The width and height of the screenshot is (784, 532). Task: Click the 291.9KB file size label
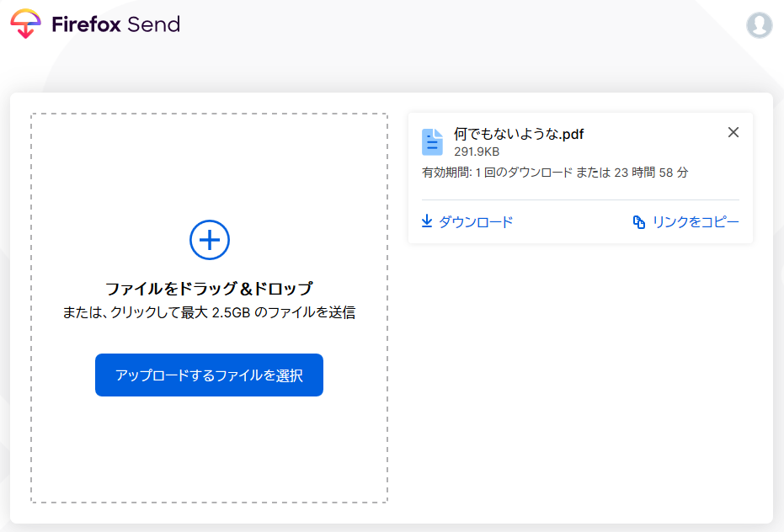tap(477, 152)
